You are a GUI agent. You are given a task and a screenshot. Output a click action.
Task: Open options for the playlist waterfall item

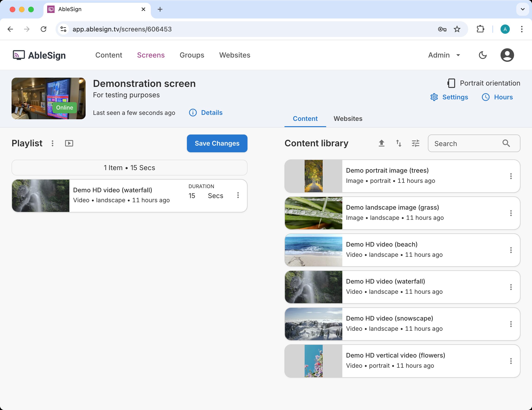(x=238, y=195)
